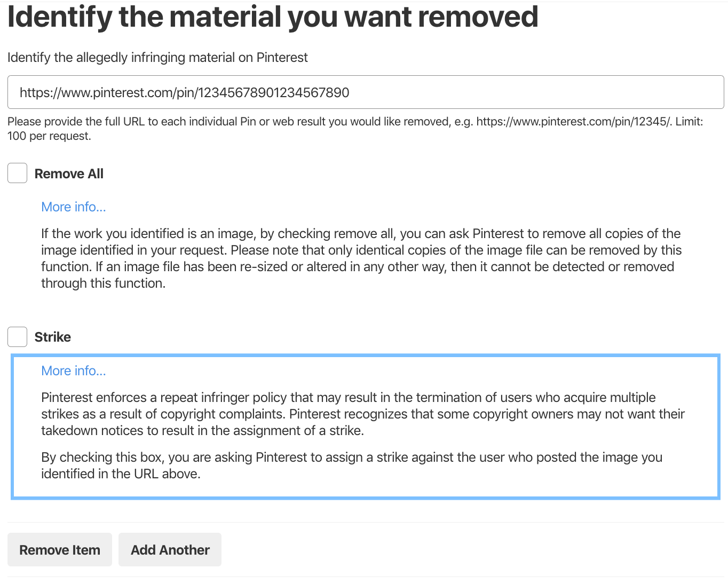Collapse the Remove All explanation via More info
This screenshot has width=728, height=584.
tap(73, 207)
